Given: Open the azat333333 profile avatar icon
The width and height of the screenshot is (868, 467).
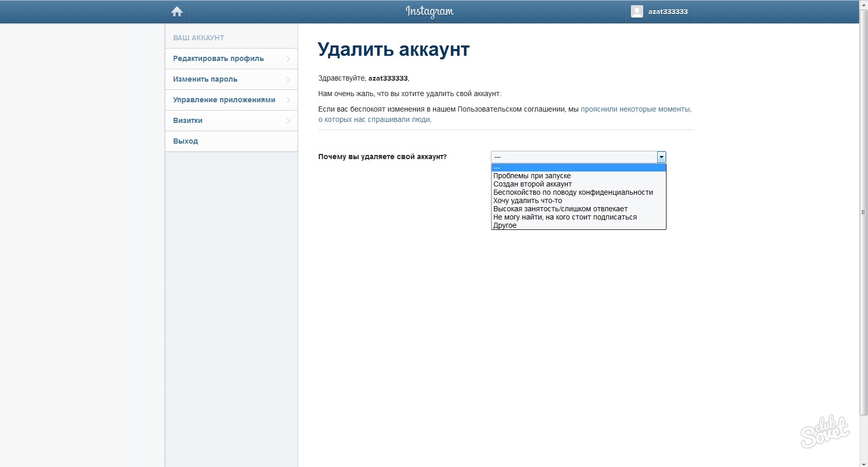Looking at the screenshot, I should point(637,11).
